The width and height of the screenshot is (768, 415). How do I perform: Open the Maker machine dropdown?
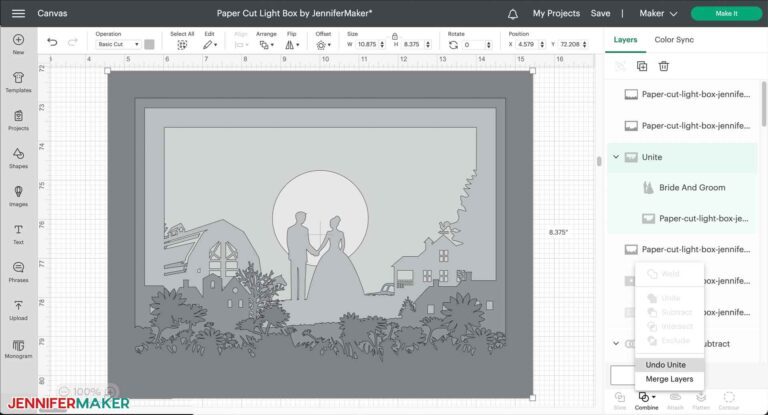(658, 13)
